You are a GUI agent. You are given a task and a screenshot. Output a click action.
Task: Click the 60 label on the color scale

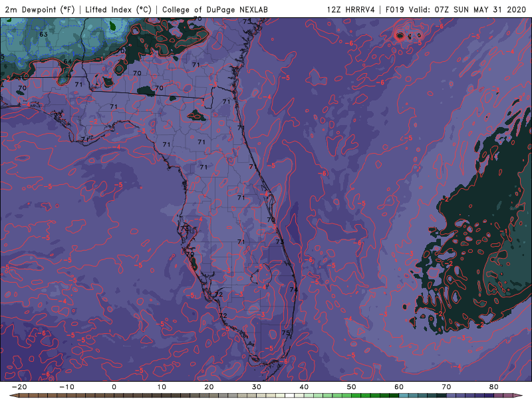(x=399, y=387)
